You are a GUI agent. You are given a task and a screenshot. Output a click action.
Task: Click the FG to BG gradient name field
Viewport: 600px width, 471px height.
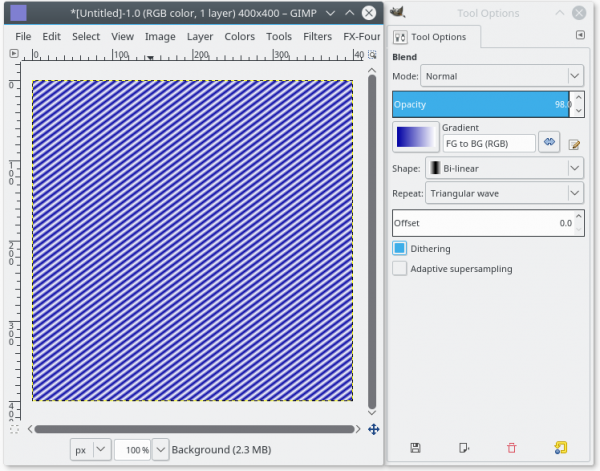coord(489,143)
